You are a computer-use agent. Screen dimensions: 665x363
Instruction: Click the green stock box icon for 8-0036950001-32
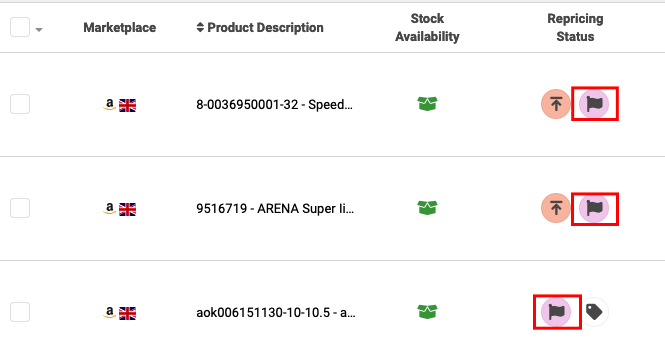(427, 103)
